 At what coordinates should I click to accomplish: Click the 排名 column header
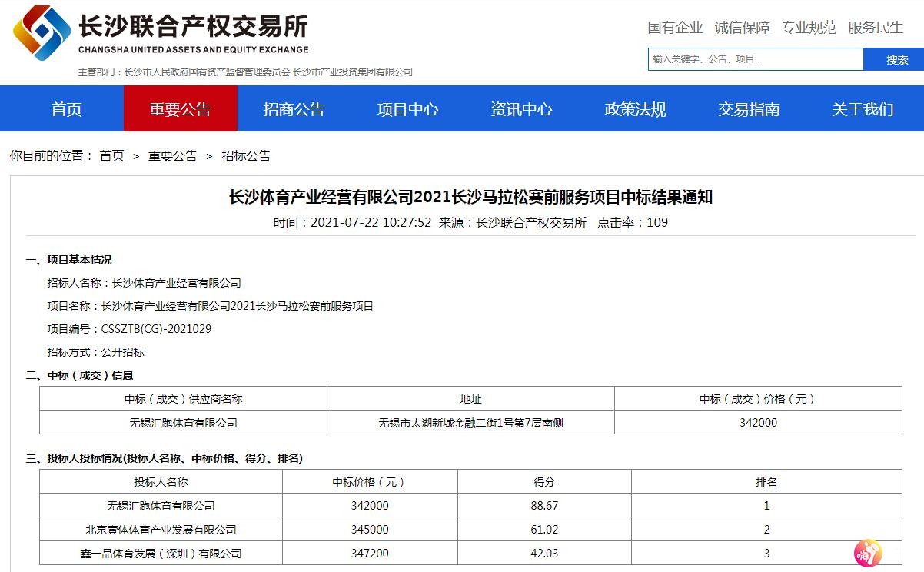click(766, 482)
